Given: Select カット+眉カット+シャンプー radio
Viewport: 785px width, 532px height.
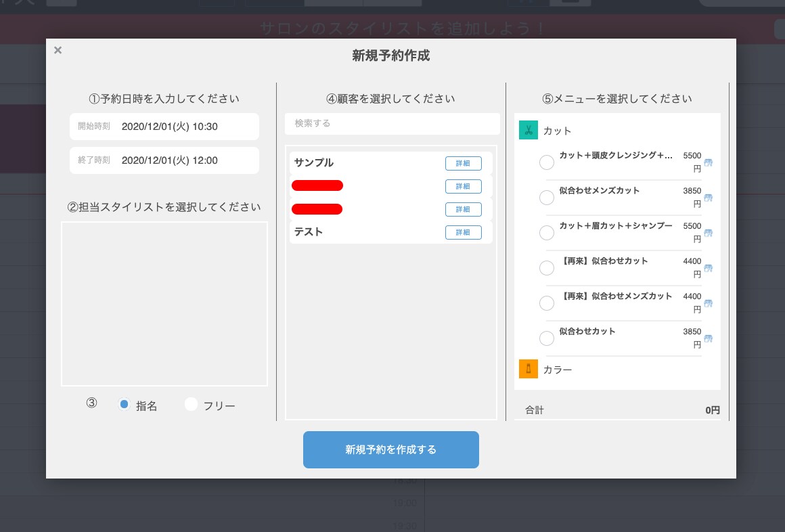Looking at the screenshot, I should coord(547,232).
